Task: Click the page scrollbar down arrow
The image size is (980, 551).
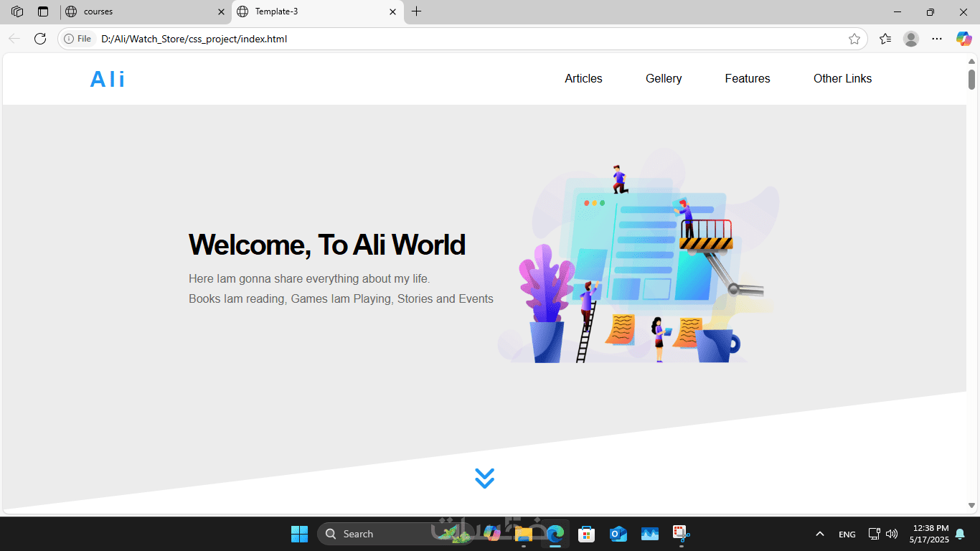Action: point(972,506)
